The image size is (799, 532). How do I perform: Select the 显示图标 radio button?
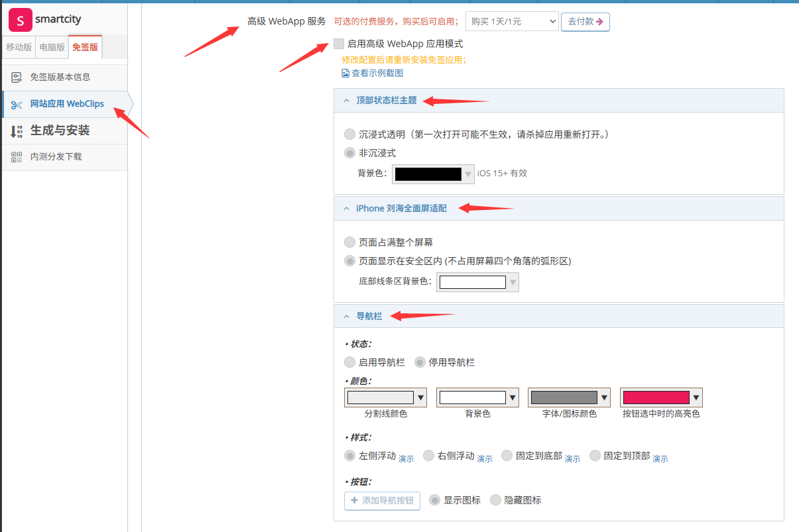pyautogui.click(x=435, y=500)
